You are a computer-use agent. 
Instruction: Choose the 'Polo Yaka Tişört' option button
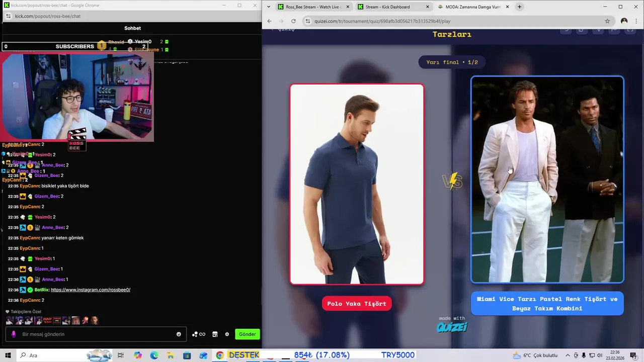[357, 304]
